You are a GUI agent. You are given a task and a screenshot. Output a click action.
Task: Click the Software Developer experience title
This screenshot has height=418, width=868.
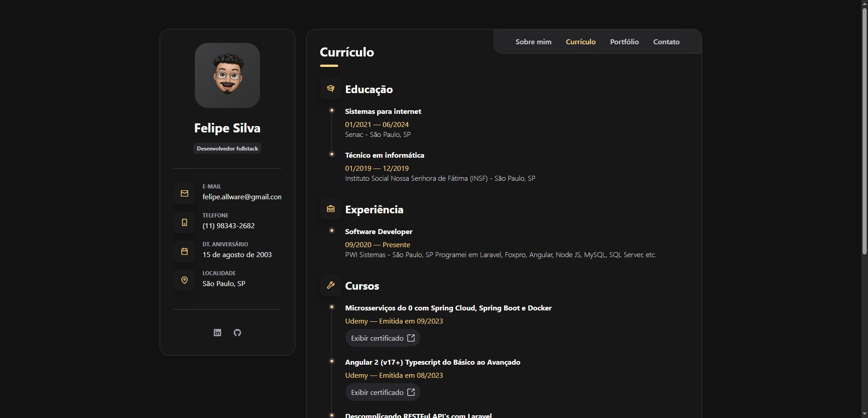[x=379, y=231]
